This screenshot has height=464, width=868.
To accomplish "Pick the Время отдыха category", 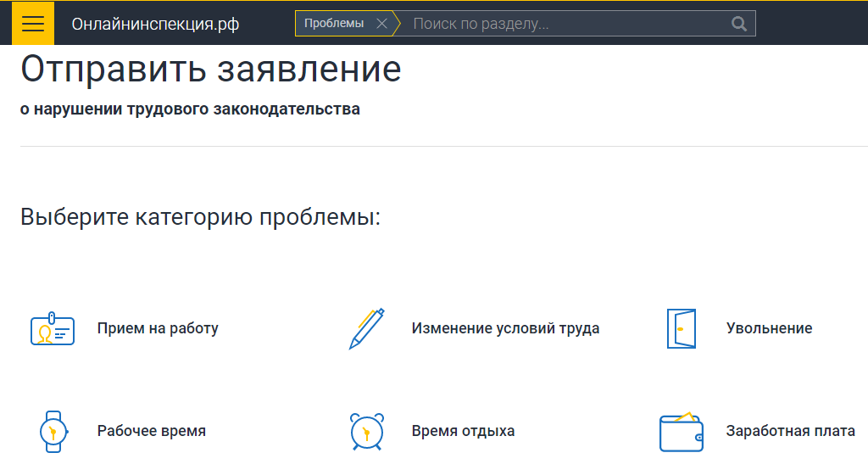I will [x=463, y=431].
